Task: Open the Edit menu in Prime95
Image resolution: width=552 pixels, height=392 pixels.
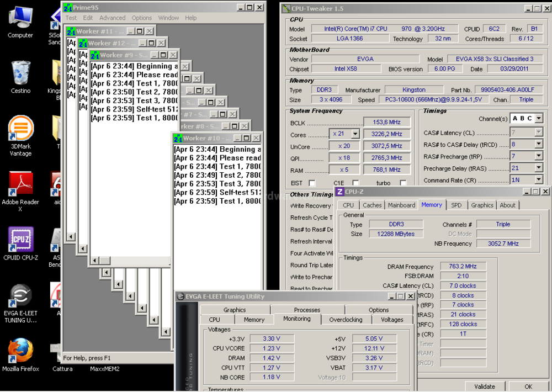Action: point(88,18)
